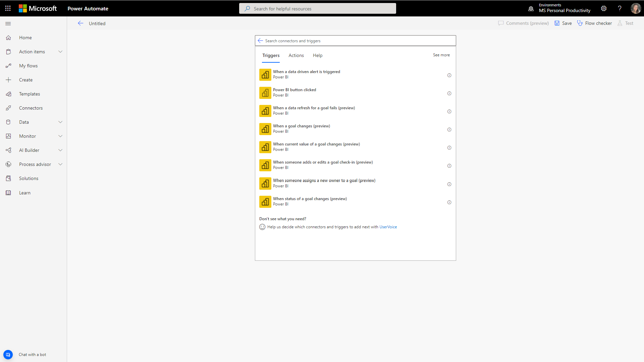This screenshot has height=362, width=644.
Task: Click See more triggers option
Action: (x=441, y=55)
